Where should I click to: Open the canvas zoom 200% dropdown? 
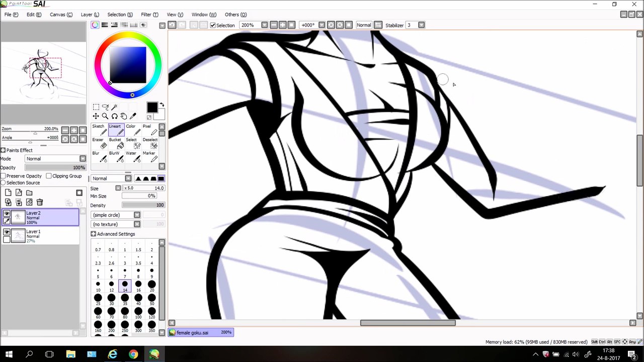[264, 25]
